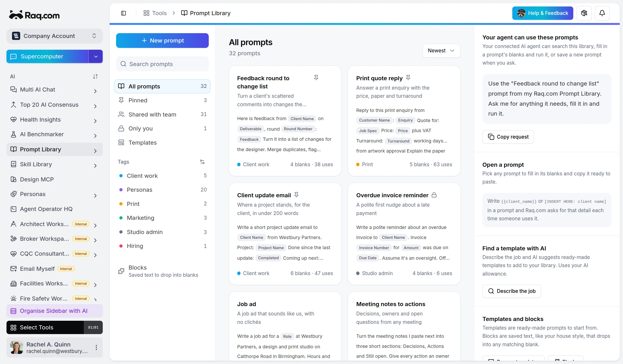Viewport: 623px width, 364px height.
Task: Select the Pinned filter
Action: [162, 100]
